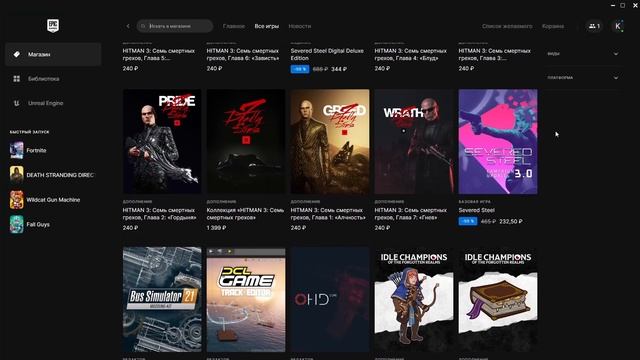The width and height of the screenshot is (640, 360).
Task: Click the 232,50 ₽ Severed Steel price
Action: click(x=511, y=221)
